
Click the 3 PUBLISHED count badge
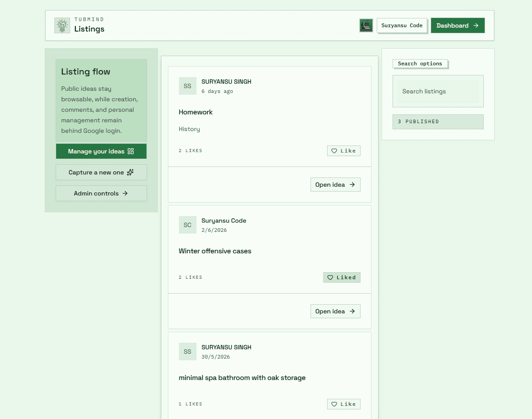tap(438, 122)
